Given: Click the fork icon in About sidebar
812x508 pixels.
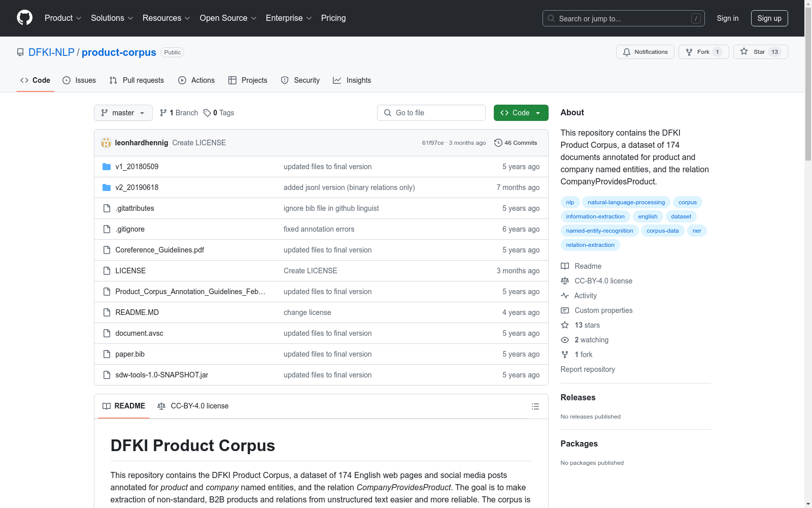Looking at the screenshot, I should pos(565,355).
